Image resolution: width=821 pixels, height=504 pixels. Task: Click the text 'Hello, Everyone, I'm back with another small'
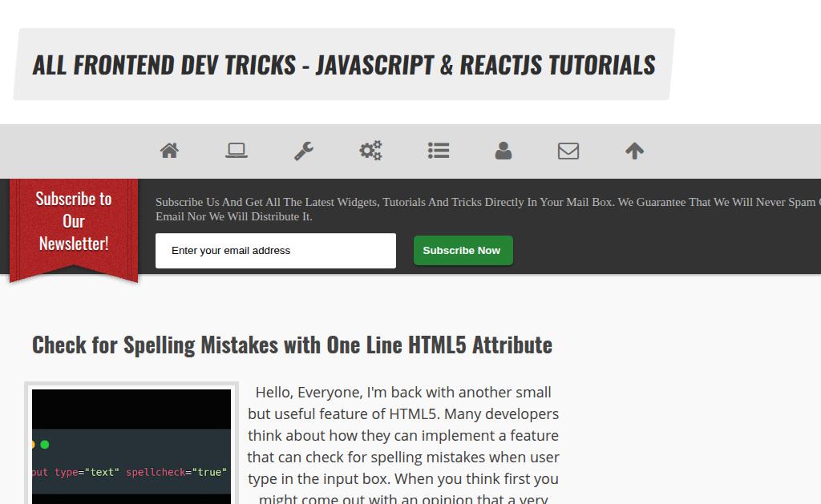pos(403,392)
